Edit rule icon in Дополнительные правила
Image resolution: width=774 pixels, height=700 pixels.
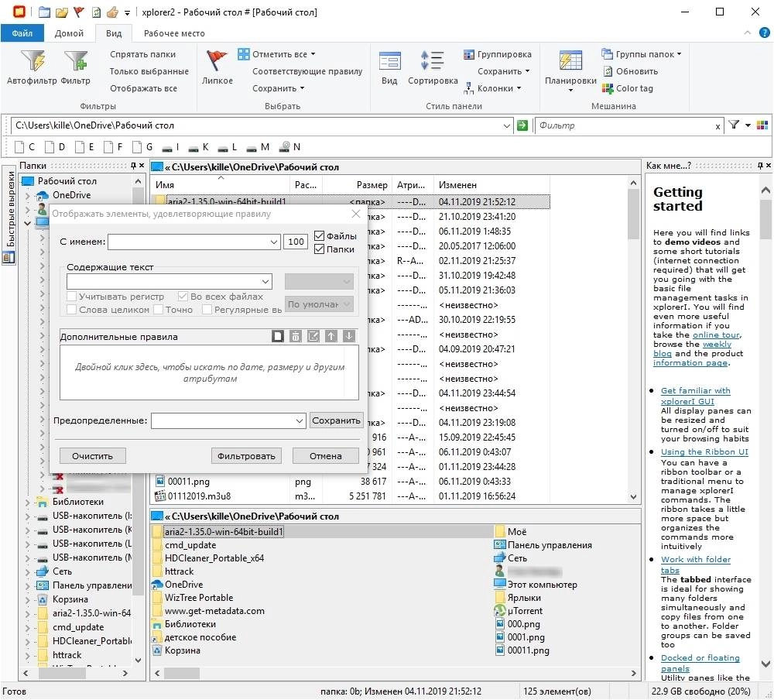pos(313,336)
